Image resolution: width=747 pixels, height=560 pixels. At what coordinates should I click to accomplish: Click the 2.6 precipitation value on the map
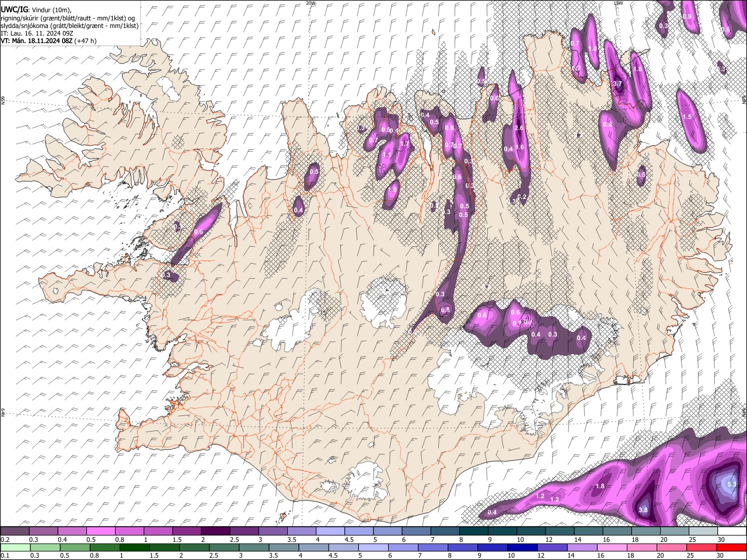pos(519,128)
